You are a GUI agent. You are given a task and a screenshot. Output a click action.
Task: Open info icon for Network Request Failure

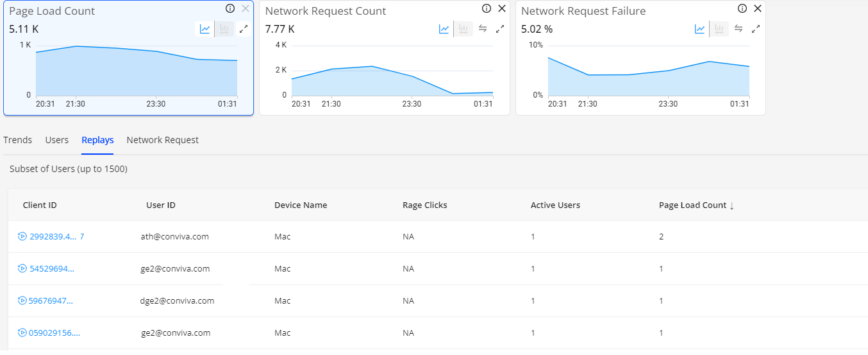click(742, 9)
